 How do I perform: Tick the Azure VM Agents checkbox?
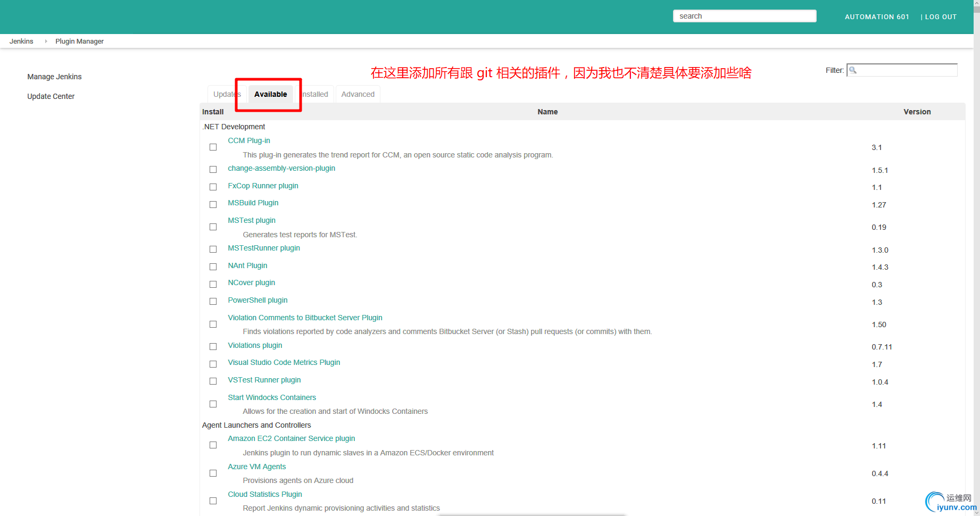pyautogui.click(x=213, y=473)
